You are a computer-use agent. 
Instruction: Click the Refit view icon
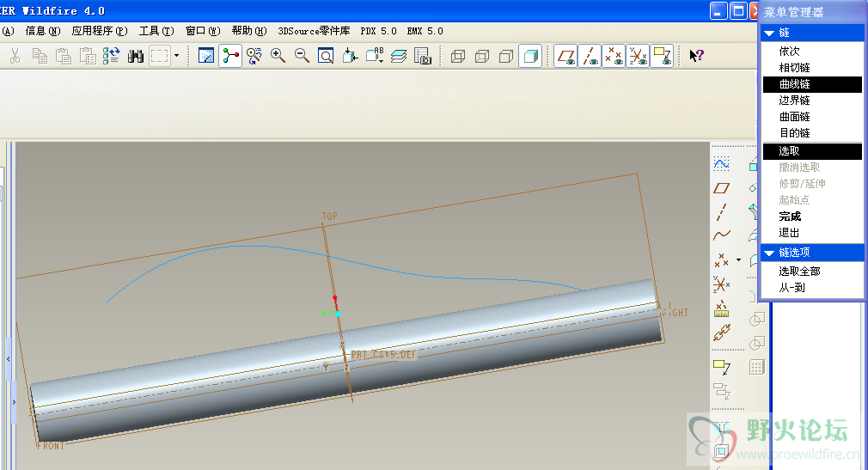pyautogui.click(x=326, y=56)
